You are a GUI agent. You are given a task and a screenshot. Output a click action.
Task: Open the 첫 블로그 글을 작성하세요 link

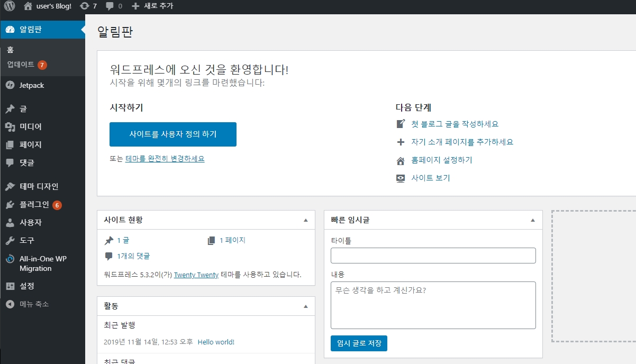point(455,124)
